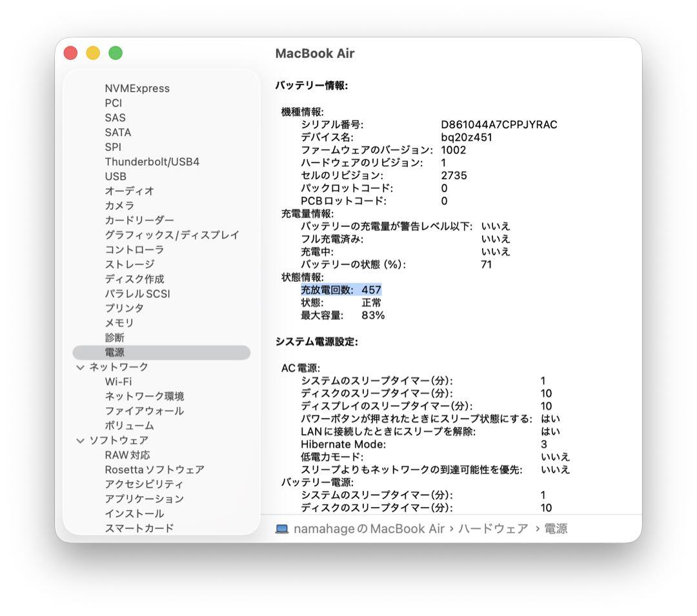697x616 pixels.
Task: Collapse the ソフトウェア section in sidebar
Action: coord(80,440)
